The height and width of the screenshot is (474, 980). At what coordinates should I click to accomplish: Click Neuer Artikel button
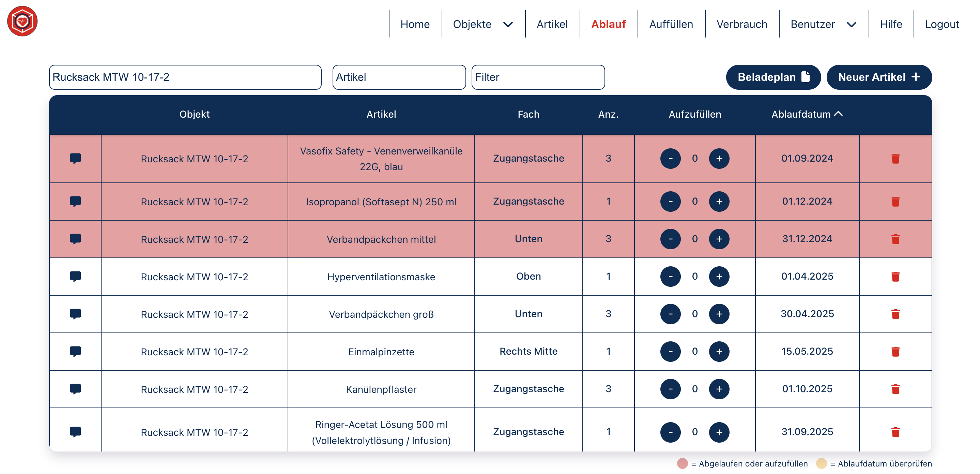click(x=879, y=77)
